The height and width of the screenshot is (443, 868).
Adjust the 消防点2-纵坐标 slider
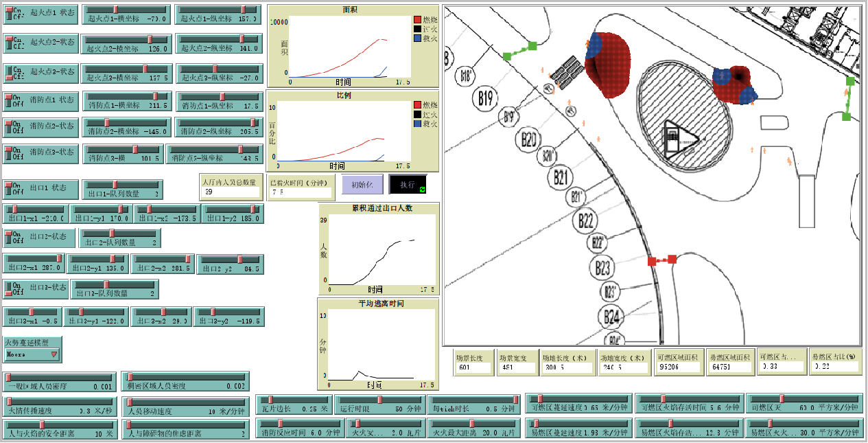click(x=219, y=127)
